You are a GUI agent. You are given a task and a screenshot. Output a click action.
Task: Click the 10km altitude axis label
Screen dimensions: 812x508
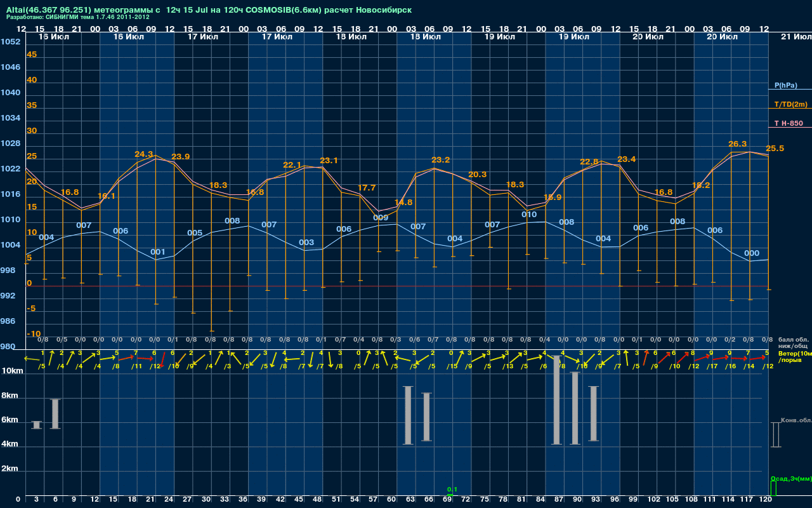13,371
